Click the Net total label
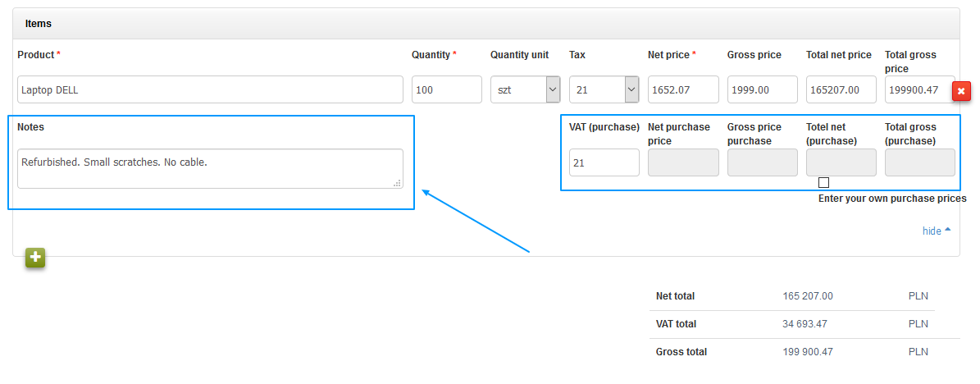 [675, 296]
